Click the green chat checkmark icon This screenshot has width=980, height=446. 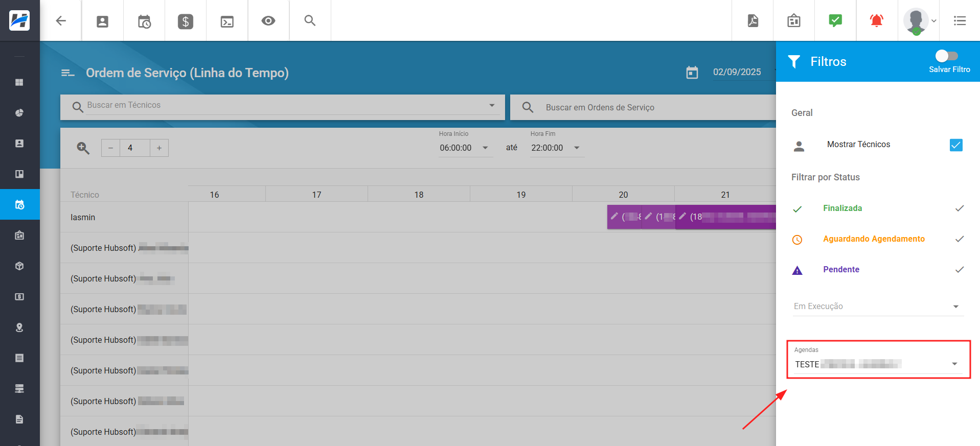click(x=835, y=21)
